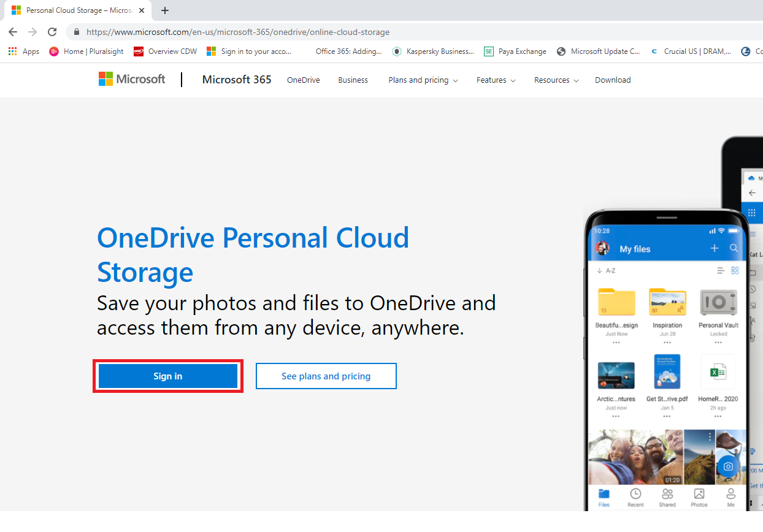Expand the Features dropdown menu
This screenshot has width=763, height=532.
(496, 80)
